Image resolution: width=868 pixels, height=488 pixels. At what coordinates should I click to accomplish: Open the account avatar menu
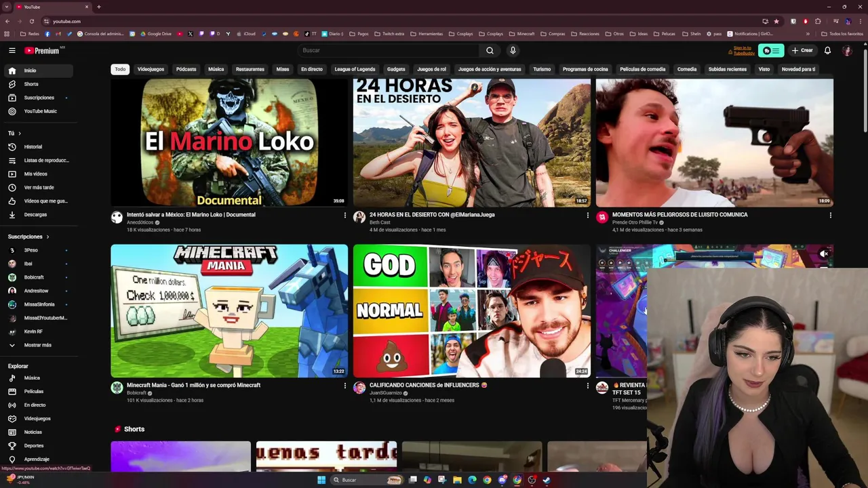847,50
